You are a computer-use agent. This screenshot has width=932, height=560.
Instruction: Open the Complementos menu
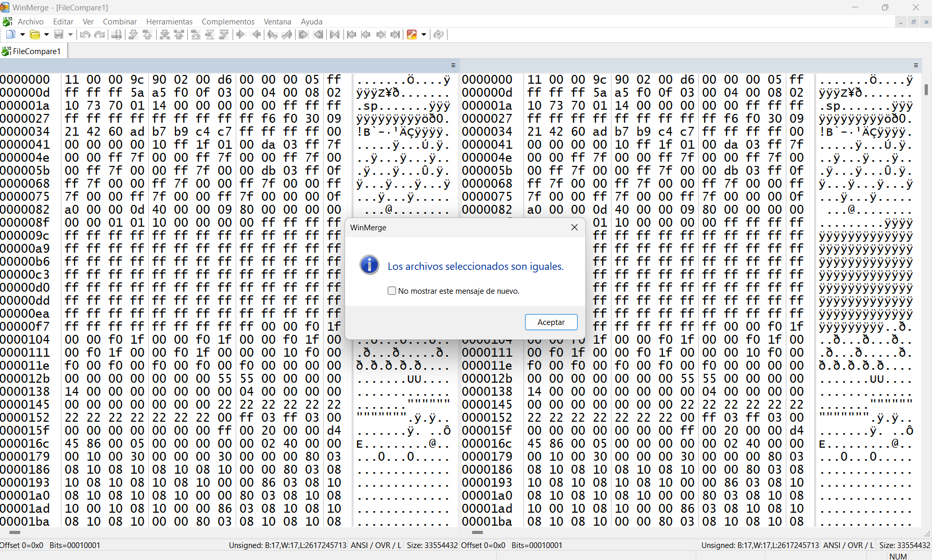pos(228,21)
